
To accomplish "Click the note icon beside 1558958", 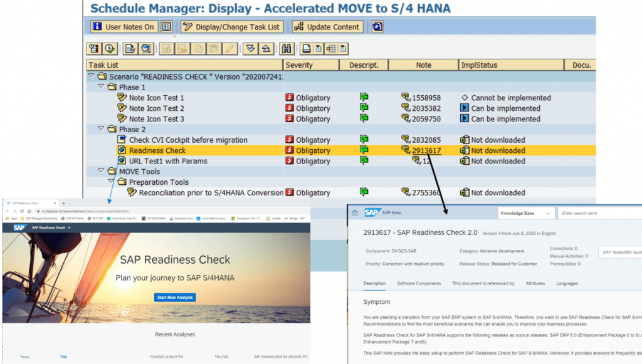I will coord(406,97).
